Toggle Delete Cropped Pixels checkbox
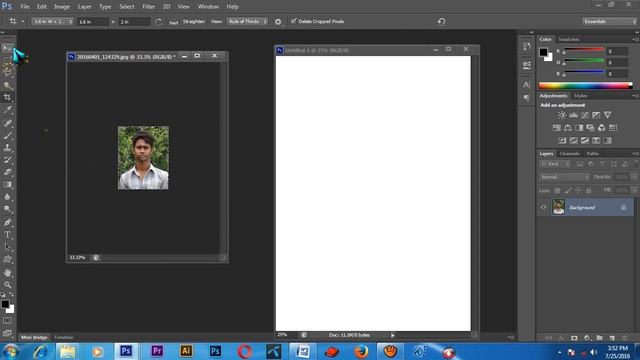Image resolution: width=640 pixels, height=360 pixels. tap(293, 21)
